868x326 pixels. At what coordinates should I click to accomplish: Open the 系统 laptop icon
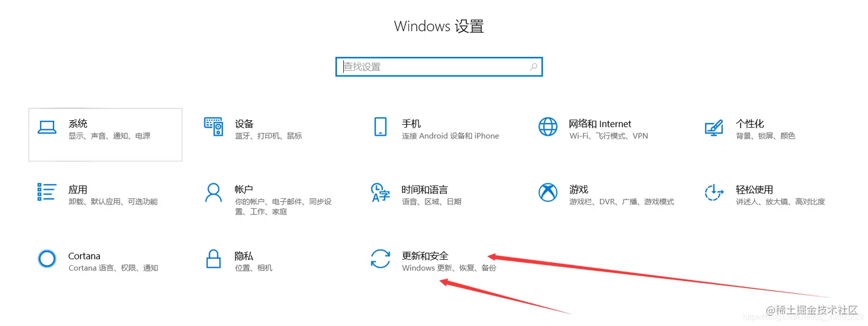(x=47, y=128)
